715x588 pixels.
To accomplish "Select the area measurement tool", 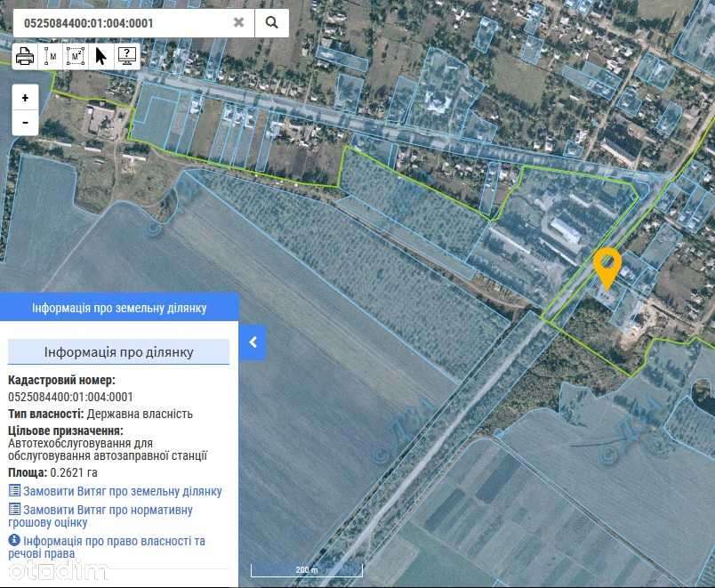I will pos(76,57).
